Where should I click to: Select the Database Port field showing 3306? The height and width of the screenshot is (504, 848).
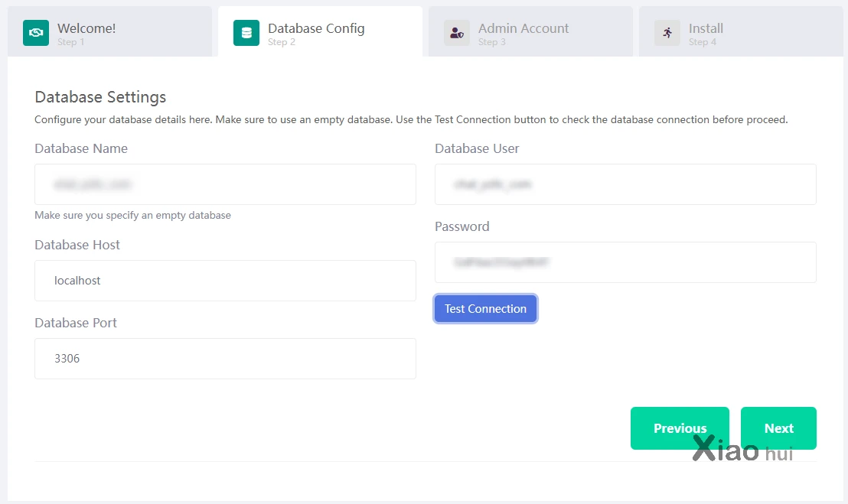pyautogui.click(x=225, y=359)
